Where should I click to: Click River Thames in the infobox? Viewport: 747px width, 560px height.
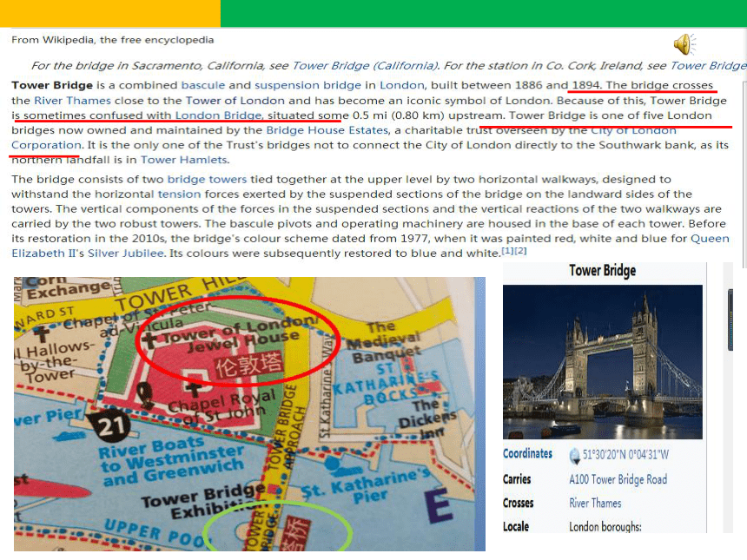click(595, 503)
